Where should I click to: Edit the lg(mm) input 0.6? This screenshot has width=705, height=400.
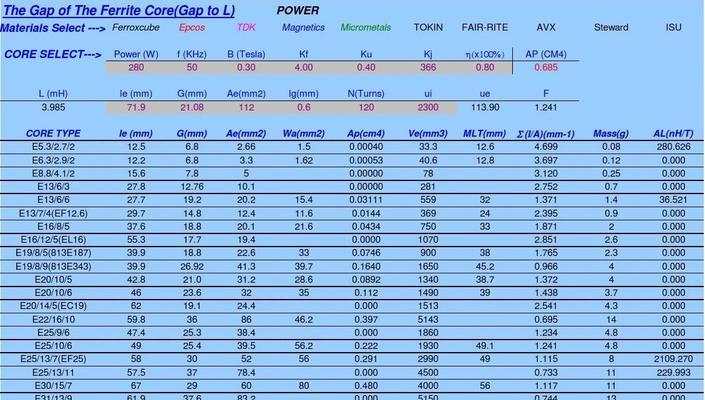click(x=303, y=107)
